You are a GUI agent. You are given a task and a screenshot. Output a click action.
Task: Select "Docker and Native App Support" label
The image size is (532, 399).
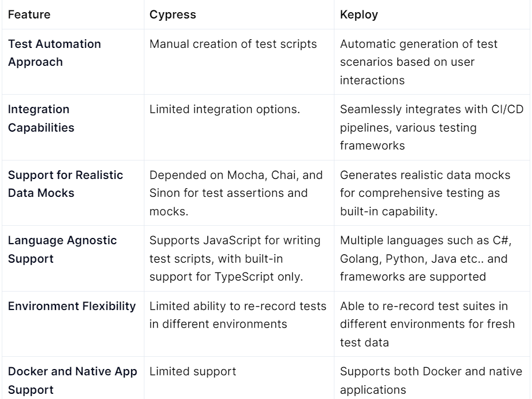pos(73,381)
